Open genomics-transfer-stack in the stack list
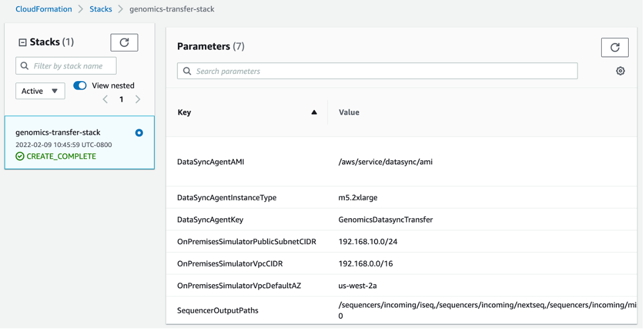This screenshot has width=644, height=329. tap(58, 133)
